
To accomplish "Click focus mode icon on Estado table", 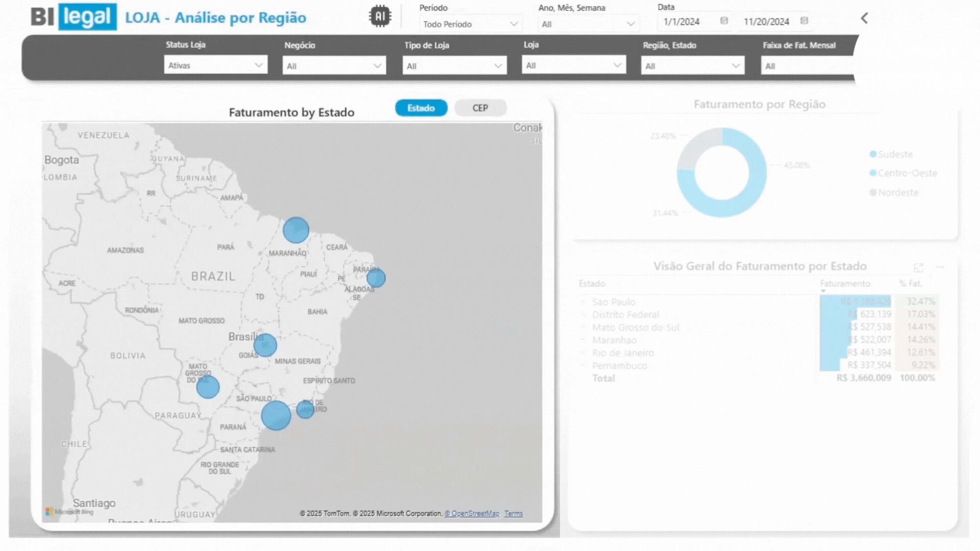I will [x=918, y=268].
